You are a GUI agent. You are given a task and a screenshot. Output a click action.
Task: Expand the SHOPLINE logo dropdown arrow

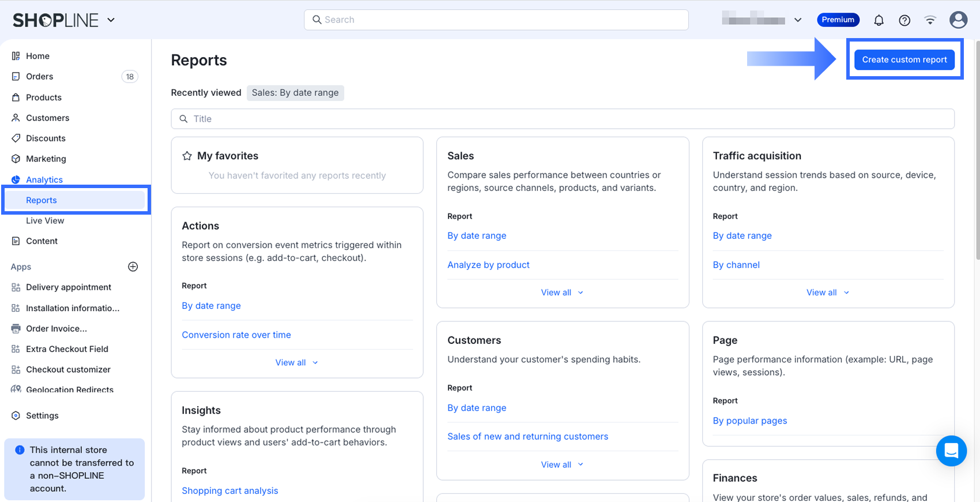click(111, 20)
